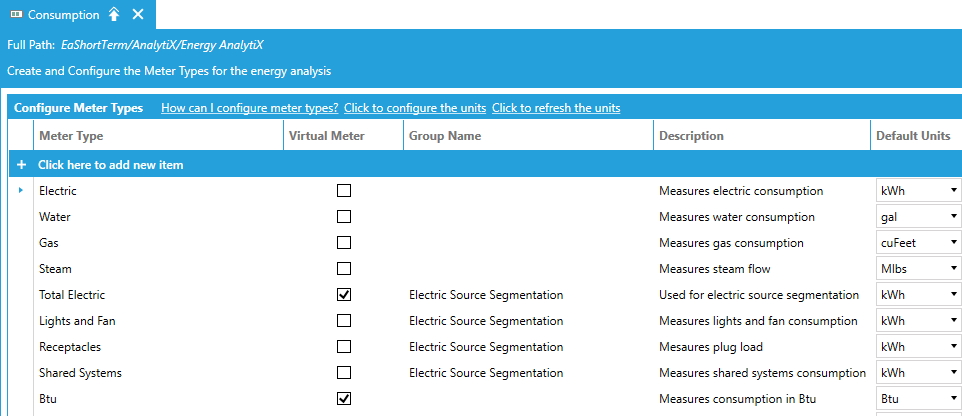Click the 'Click to configure the units' link
Screen dimensions: 962x418
(x=415, y=108)
